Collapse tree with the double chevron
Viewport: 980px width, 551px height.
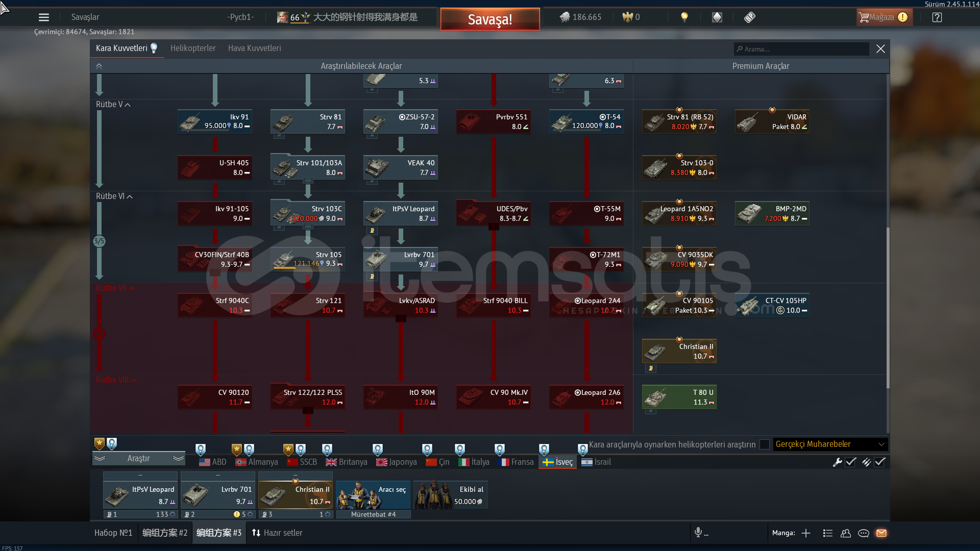pyautogui.click(x=99, y=66)
